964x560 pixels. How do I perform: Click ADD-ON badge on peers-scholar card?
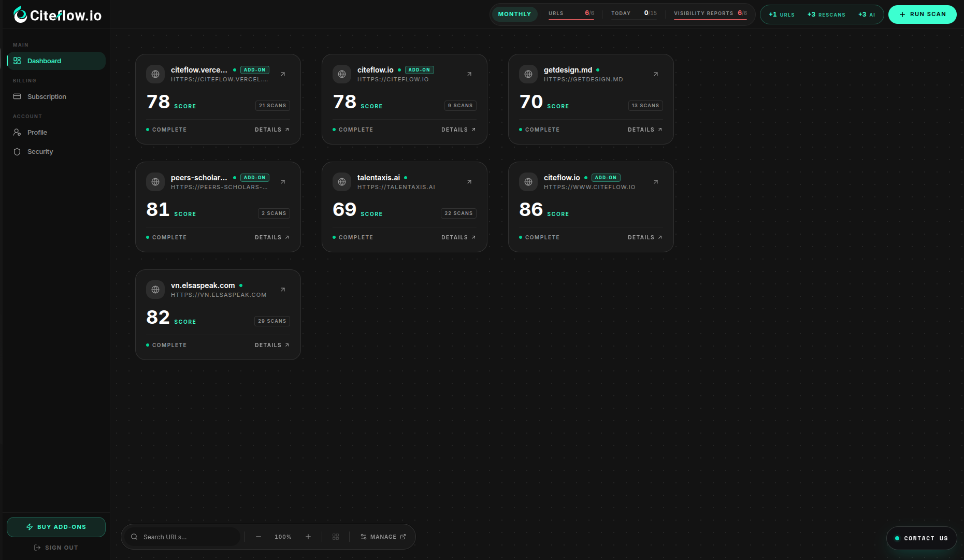[255, 178]
